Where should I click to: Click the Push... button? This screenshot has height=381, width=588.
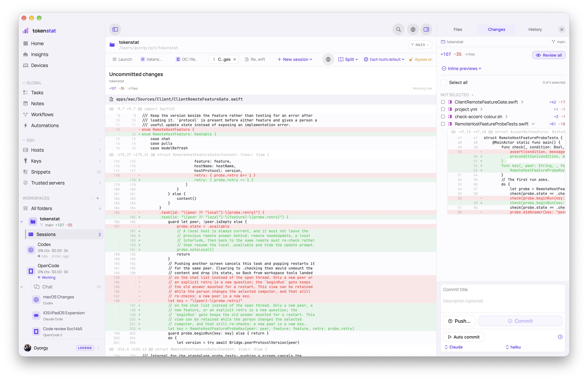459,321
